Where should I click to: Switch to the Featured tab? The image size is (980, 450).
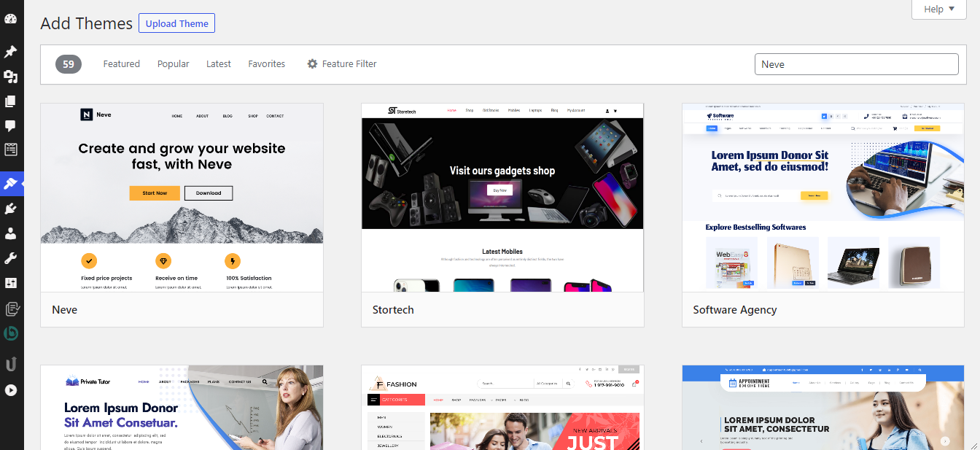[x=121, y=64]
